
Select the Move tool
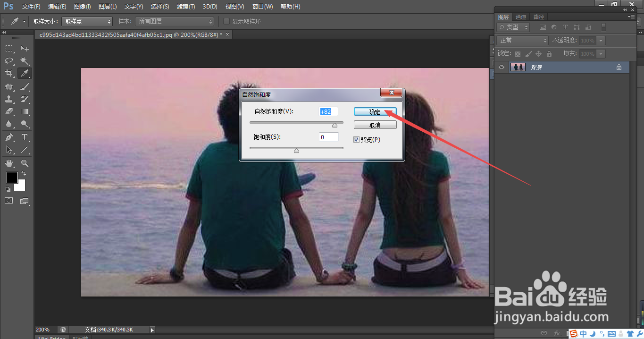(x=25, y=49)
